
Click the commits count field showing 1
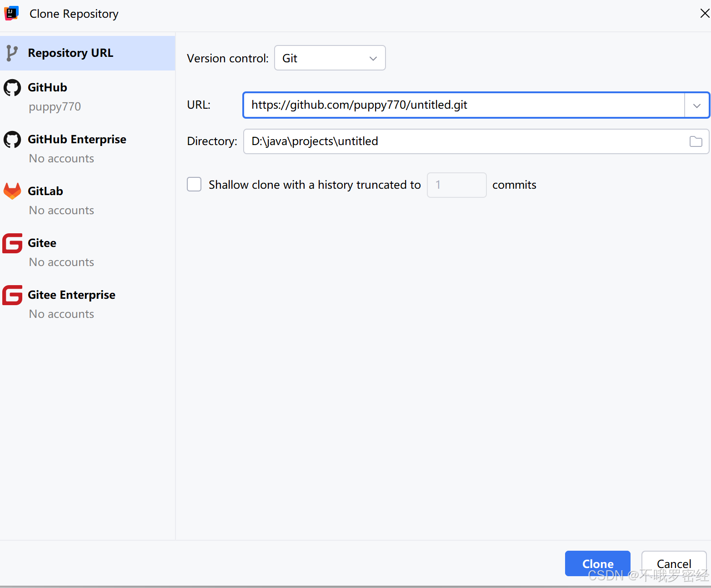pyautogui.click(x=456, y=185)
